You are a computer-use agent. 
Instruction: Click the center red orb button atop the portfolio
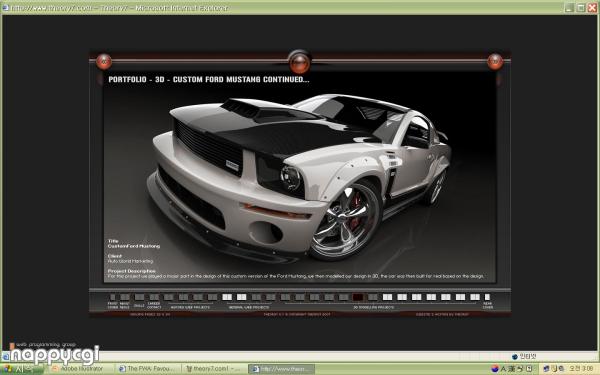click(299, 62)
